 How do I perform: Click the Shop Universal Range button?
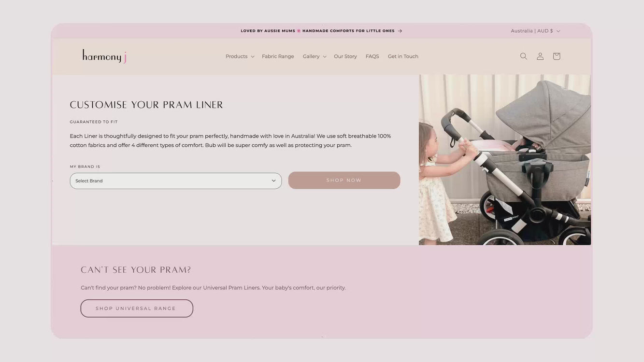[137, 308]
